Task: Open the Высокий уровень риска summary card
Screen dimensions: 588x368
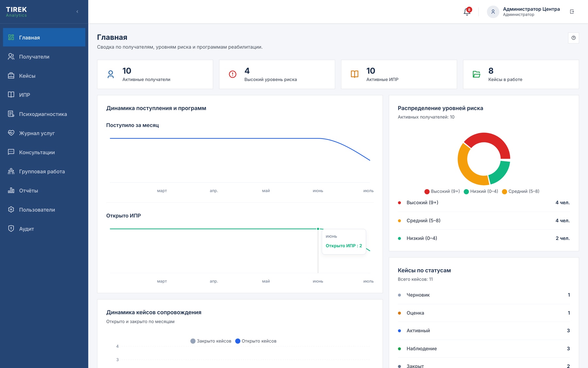Action: click(x=277, y=74)
